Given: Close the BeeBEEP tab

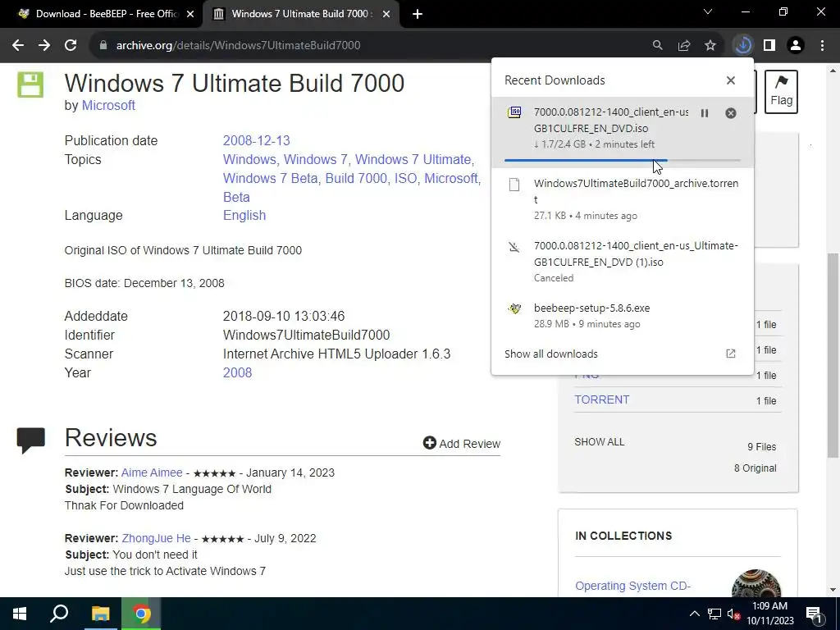Looking at the screenshot, I should pyautogui.click(x=190, y=14).
